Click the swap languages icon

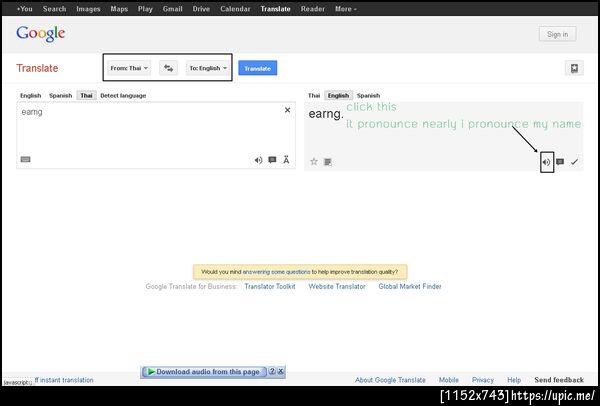pos(168,68)
